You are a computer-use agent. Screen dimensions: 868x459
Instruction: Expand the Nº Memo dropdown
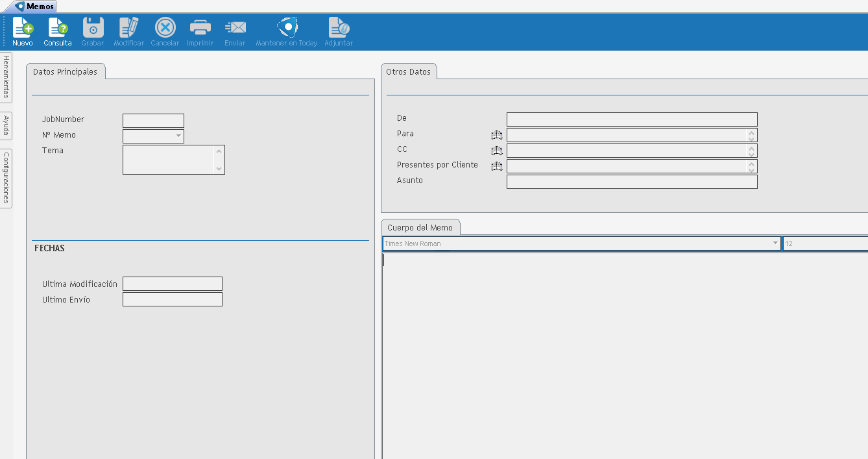[x=178, y=136]
